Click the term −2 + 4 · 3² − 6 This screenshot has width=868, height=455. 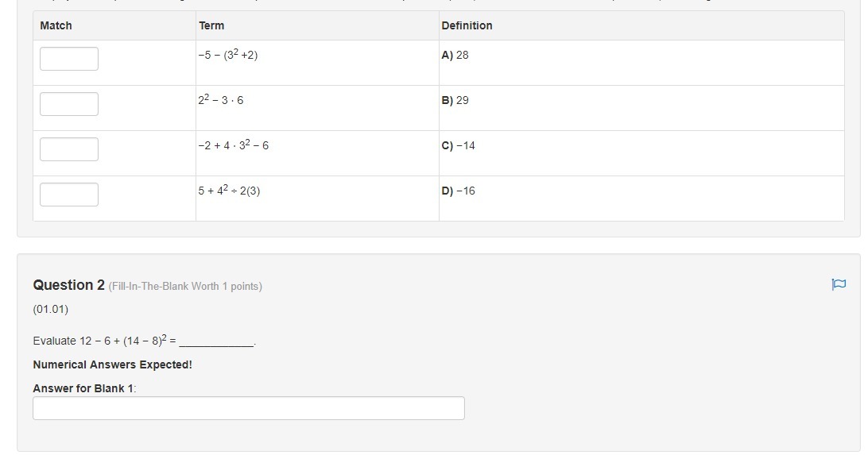[234, 146]
